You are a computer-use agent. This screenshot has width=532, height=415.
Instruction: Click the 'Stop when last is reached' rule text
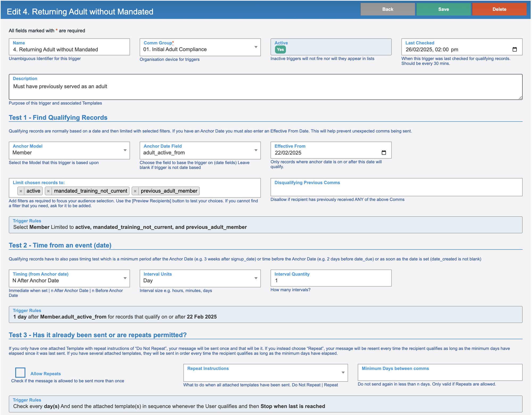293,406
